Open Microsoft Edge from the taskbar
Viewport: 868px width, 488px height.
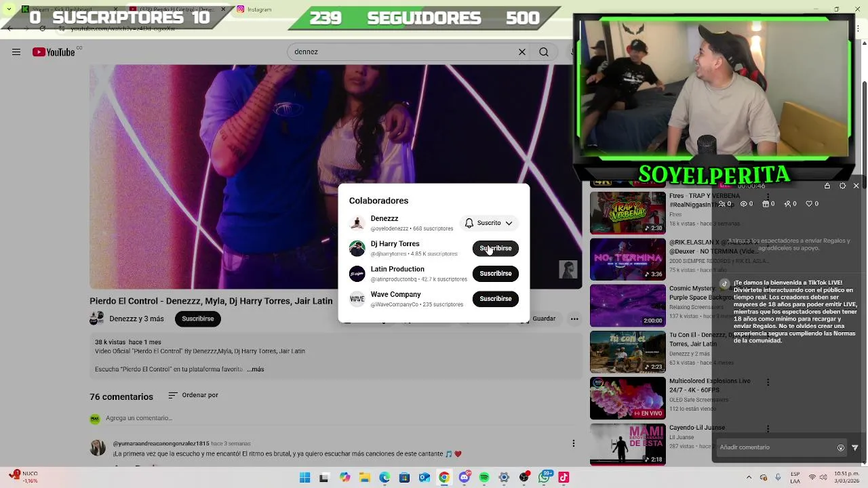[384, 478]
